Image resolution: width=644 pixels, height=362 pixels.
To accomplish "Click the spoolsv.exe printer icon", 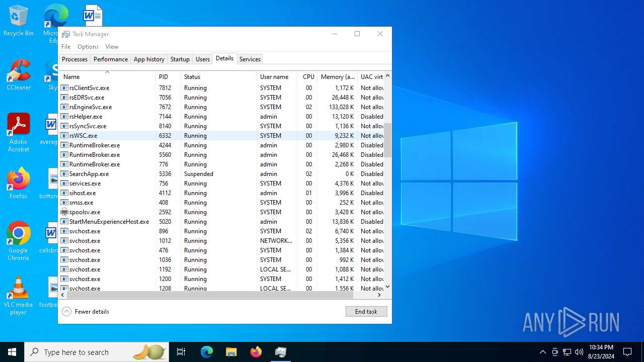I will pos(64,212).
